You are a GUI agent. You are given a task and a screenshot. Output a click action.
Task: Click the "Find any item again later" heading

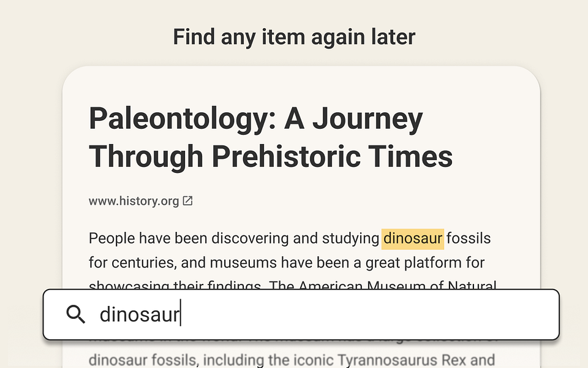click(x=294, y=37)
